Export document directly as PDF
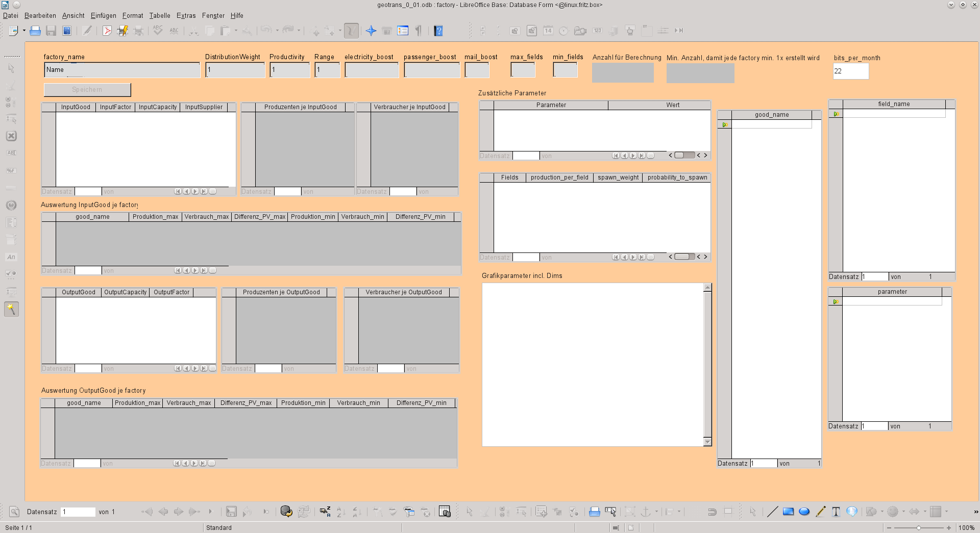This screenshot has width=980, height=533. tap(107, 31)
